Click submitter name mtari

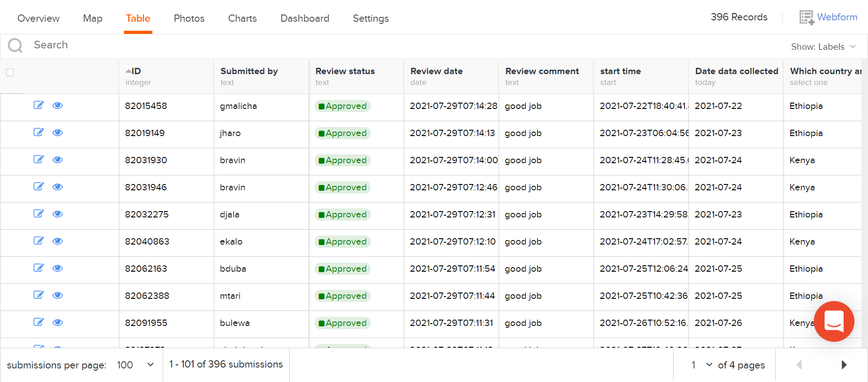coord(230,296)
